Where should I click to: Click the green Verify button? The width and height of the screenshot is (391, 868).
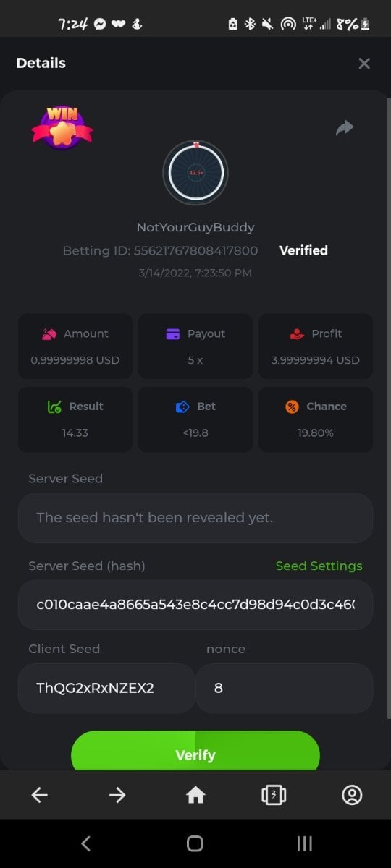pos(195,751)
